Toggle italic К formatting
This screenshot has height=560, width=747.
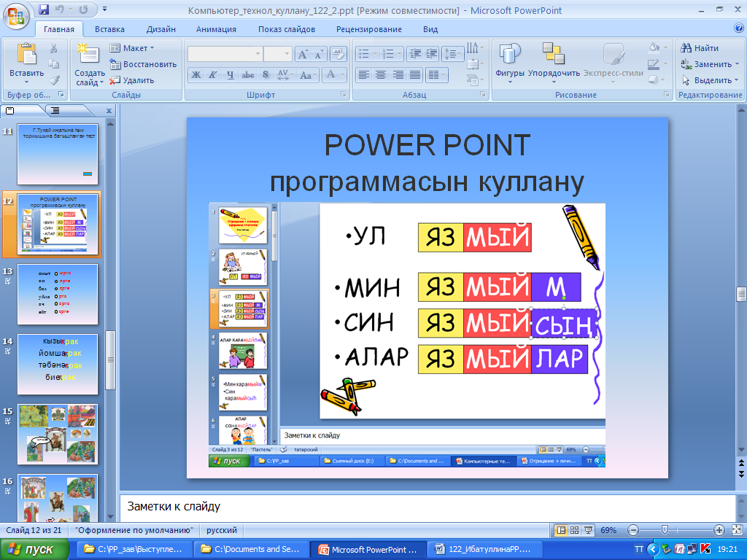pos(213,75)
